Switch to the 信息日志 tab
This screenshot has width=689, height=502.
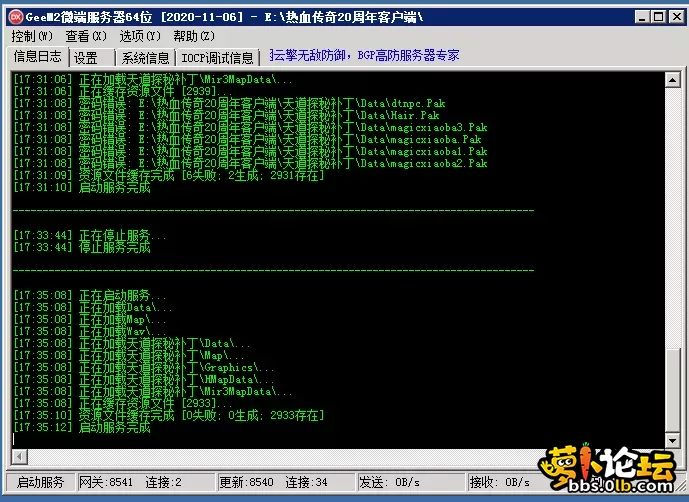pyautogui.click(x=38, y=57)
